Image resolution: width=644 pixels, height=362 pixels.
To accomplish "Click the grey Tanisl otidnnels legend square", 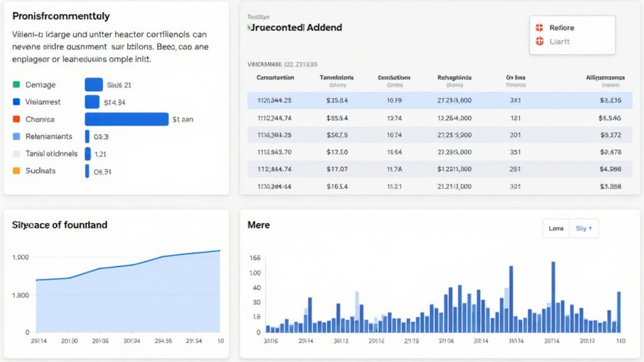I will click(16, 153).
